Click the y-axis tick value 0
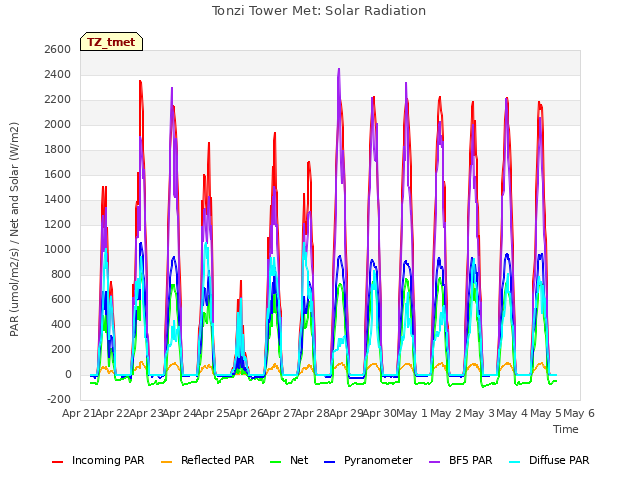Viewport: 640px width, 480px height. point(68,374)
